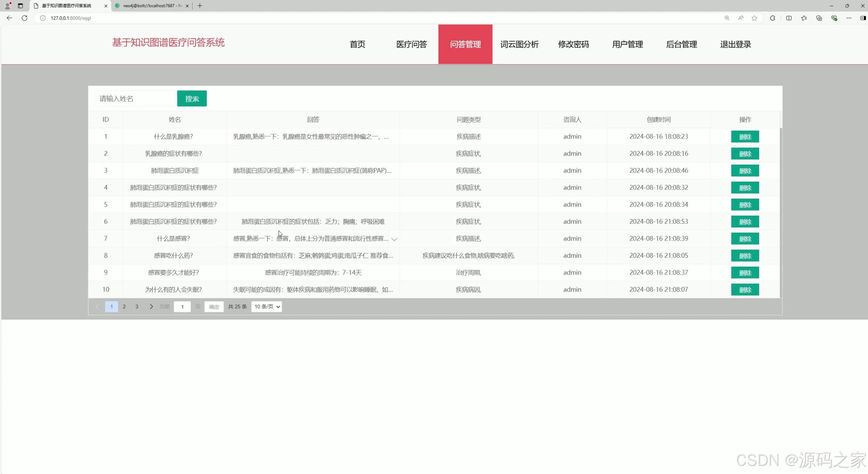Switch to the neo4j browser tab

(151, 6)
